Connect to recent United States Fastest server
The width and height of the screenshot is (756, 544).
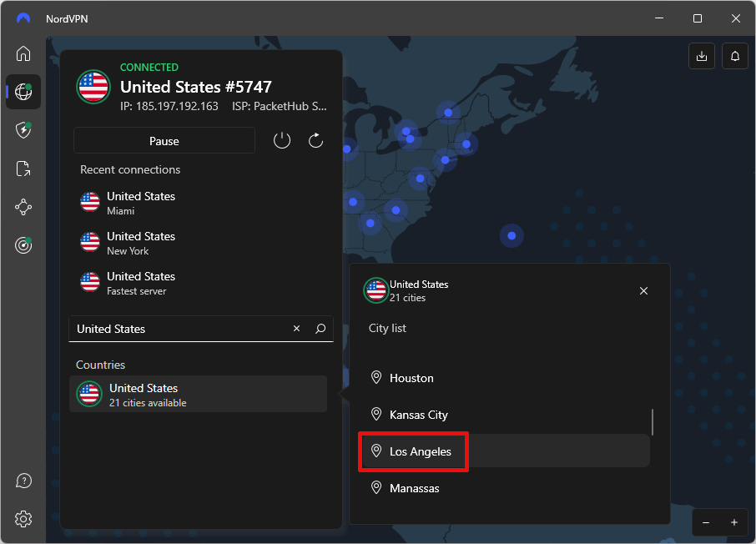pyautogui.click(x=200, y=283)
